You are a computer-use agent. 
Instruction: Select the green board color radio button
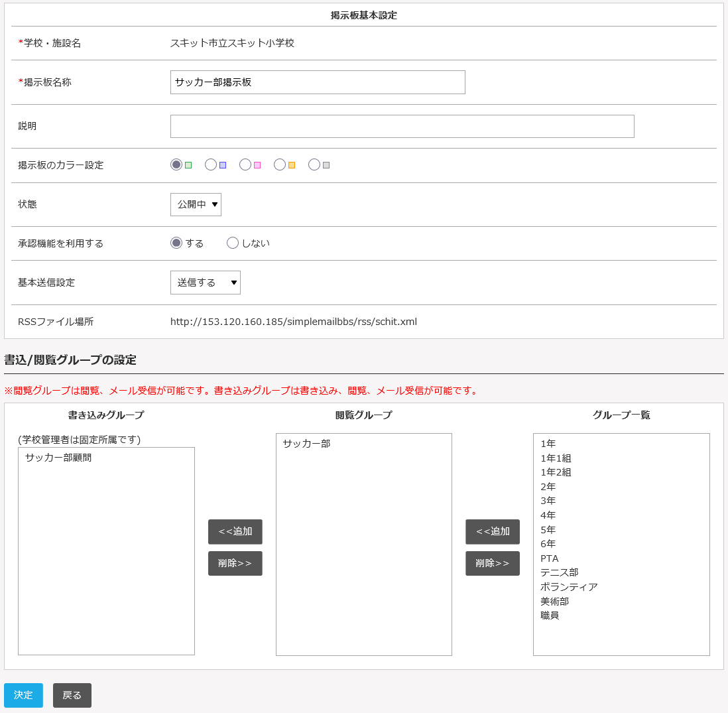click(x=176, y=164)
